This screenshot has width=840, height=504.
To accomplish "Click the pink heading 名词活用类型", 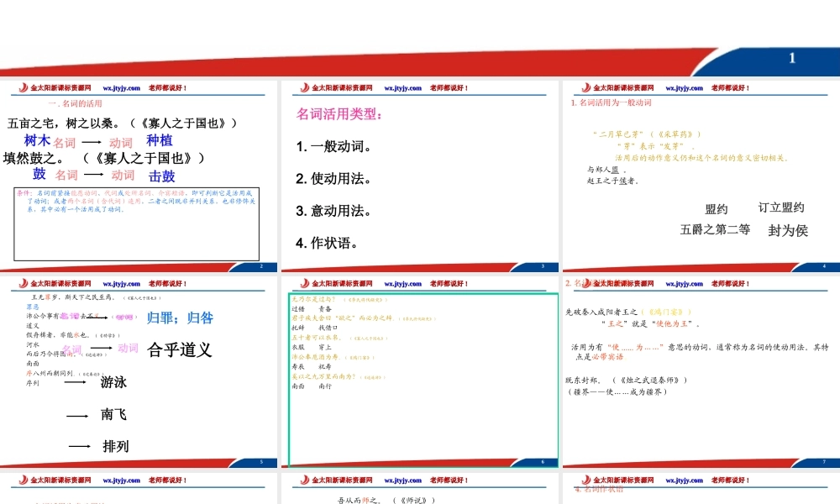I will point(339,113).
